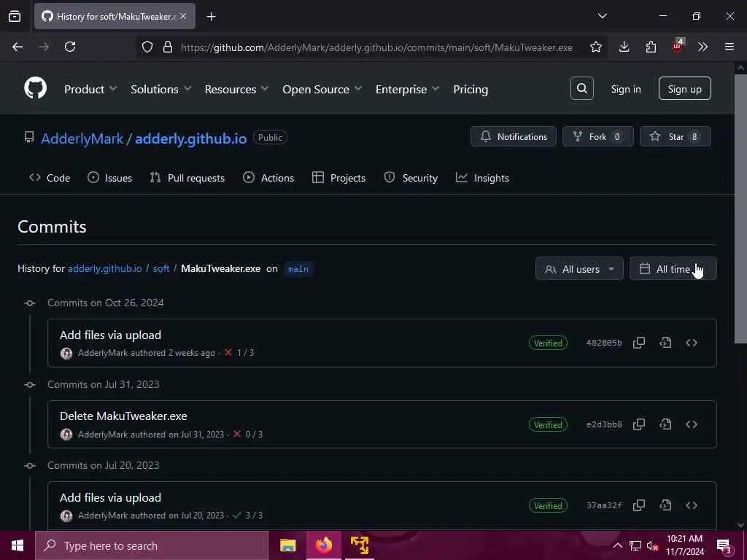View file at commit 37aa32f
The height and width of the screenshot is (560, 747).
tap(665, 505)
